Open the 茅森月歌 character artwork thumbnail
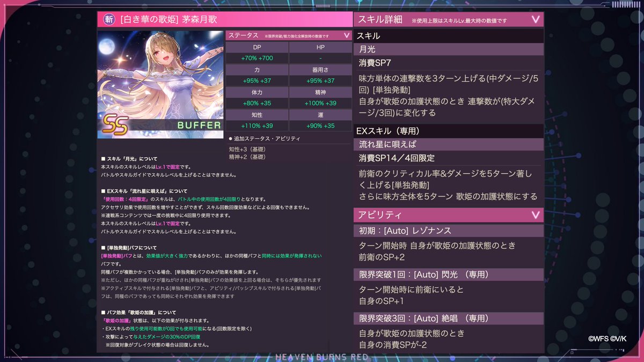This screenshot has width=644, height=362. pyautogui.click(x=160, y=85)
